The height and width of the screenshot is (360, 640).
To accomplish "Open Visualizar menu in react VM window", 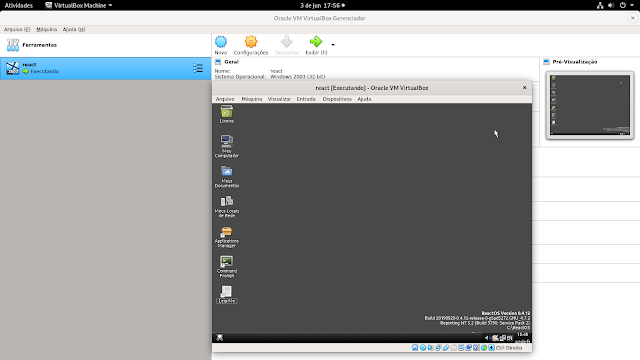I will tap(279, 99).
